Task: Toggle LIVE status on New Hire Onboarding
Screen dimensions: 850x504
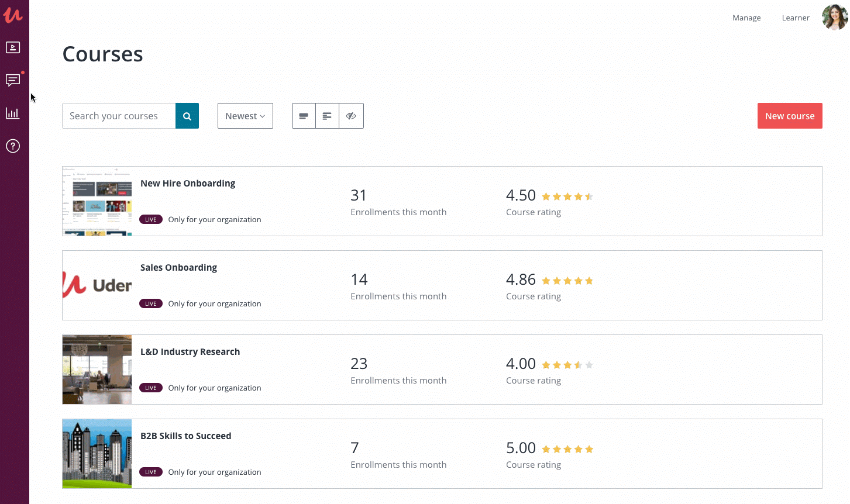Action: pyautogui.click(x=151, y=219)
